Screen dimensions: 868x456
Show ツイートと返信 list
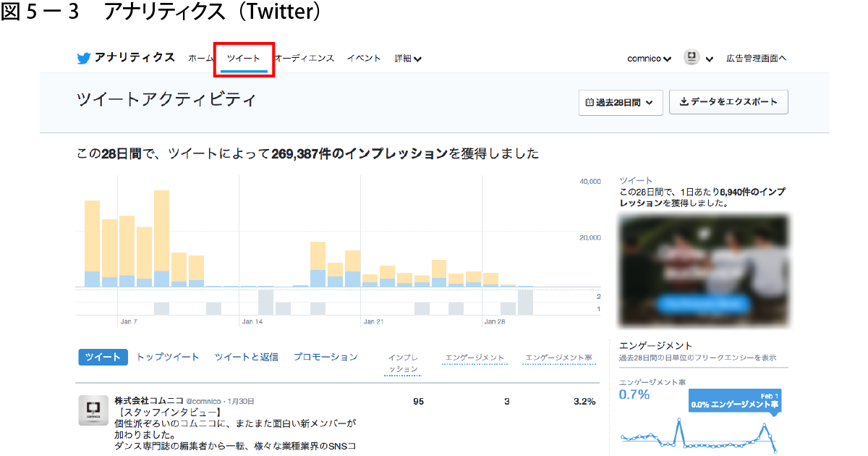pos(246,357)
